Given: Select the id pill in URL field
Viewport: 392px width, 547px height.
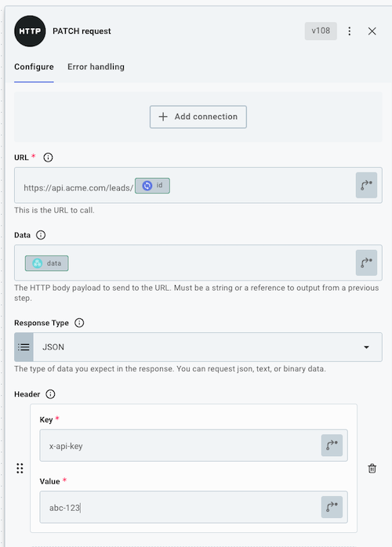Looking at the screenshot, I should 152,186.
